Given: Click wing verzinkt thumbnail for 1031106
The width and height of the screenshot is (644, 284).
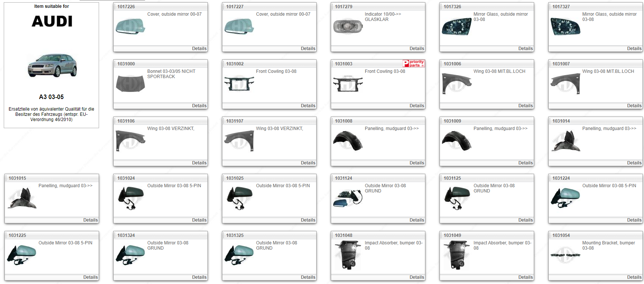Looking at the screenshot, I should pos(130,141).
